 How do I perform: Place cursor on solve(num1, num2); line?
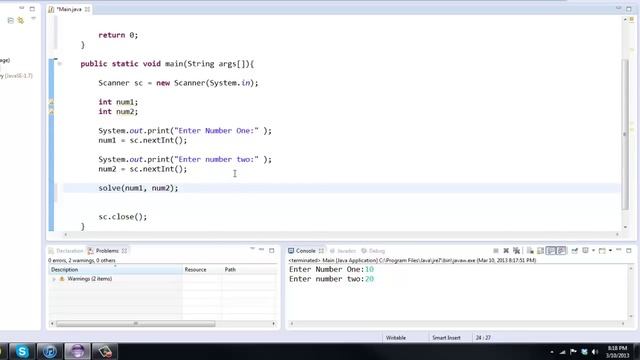(138, 188)
